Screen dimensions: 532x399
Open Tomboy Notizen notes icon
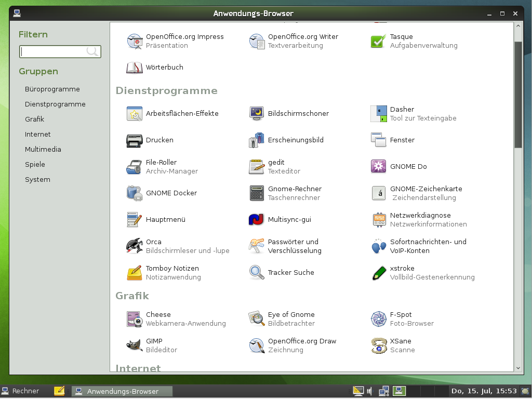[x=135, y=272]
